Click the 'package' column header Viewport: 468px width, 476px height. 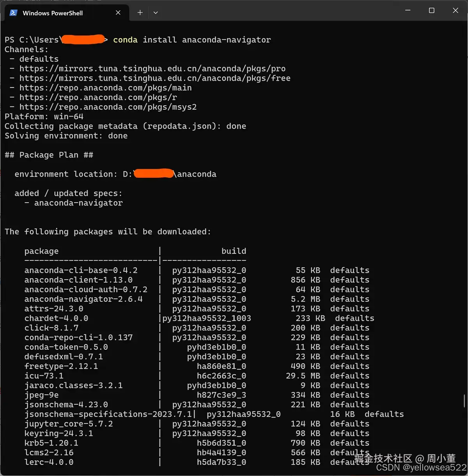tap(41, 251)
